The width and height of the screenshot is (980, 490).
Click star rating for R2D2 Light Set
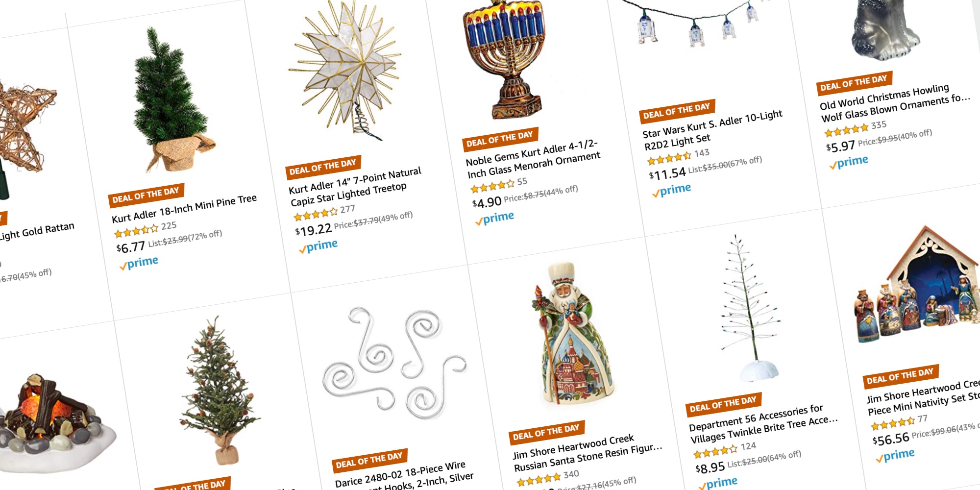669,158
